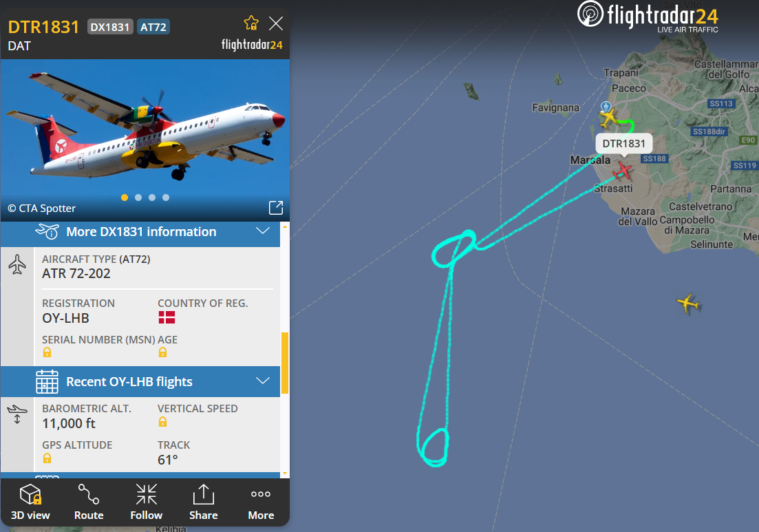The image size is (759, 532).
Task: Open the 3D view
Action: point(30,502)
